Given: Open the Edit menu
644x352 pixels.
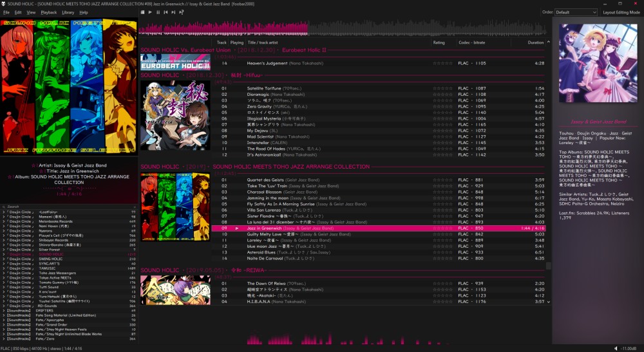Looking at the screenshot, I should click(x=18, y=12).
